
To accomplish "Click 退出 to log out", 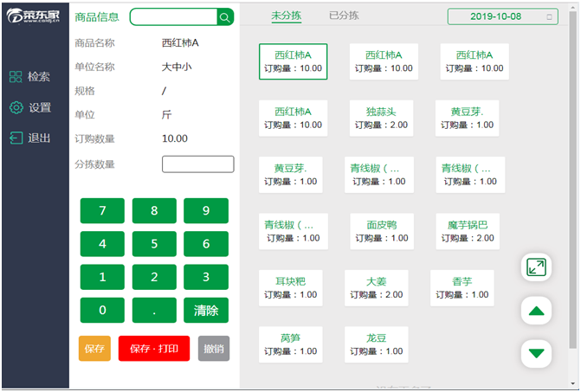I will [30, 138].
